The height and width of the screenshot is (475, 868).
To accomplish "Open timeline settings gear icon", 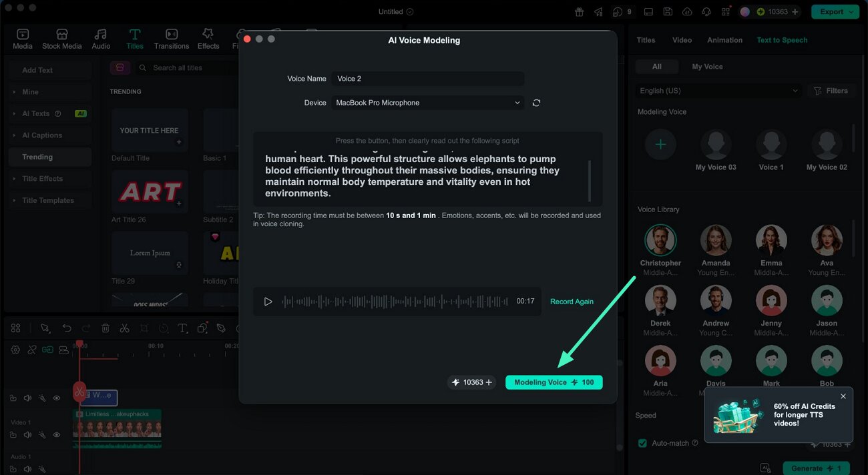I will click(15, 350).
